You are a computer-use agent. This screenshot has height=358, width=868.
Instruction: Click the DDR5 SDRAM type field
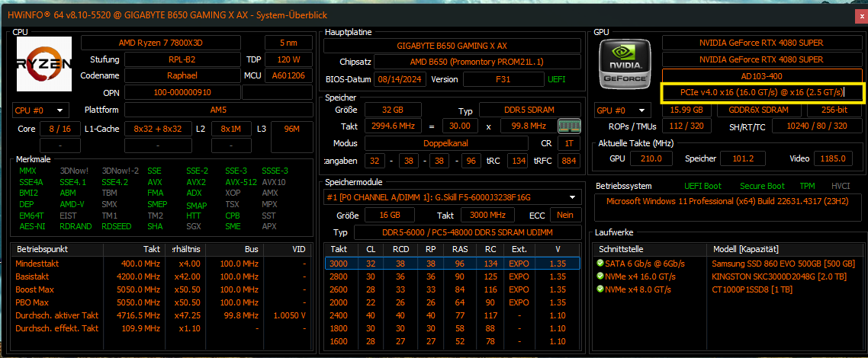tap(530, 110)
